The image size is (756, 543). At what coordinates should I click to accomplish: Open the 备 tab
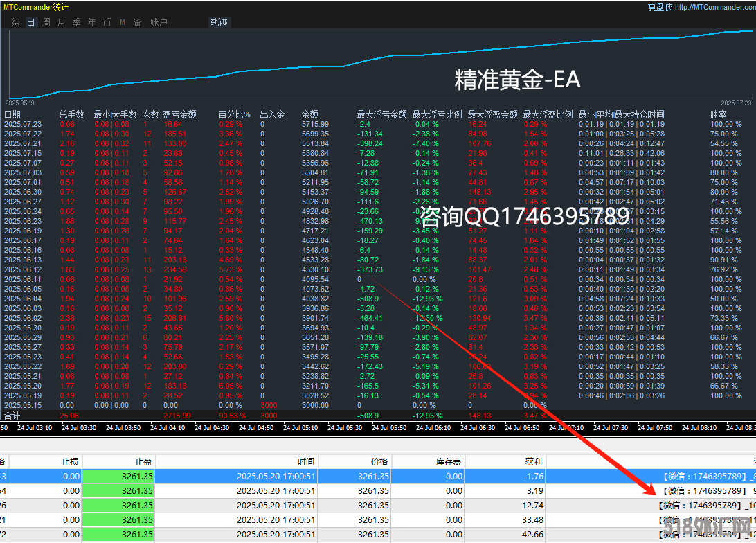[137, 22]
